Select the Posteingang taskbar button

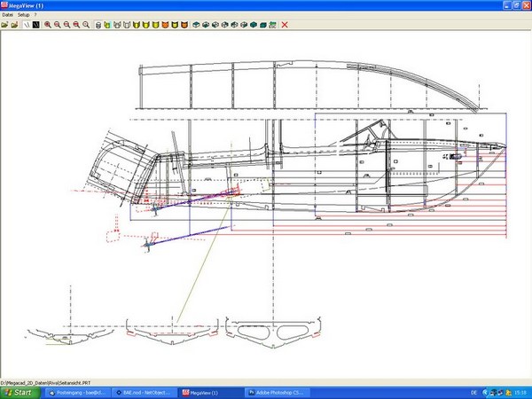pyautogui.click(x=77, y=391)
